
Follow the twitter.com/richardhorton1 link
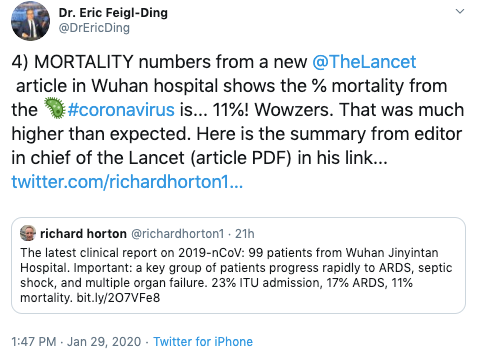tap(127, 182)
